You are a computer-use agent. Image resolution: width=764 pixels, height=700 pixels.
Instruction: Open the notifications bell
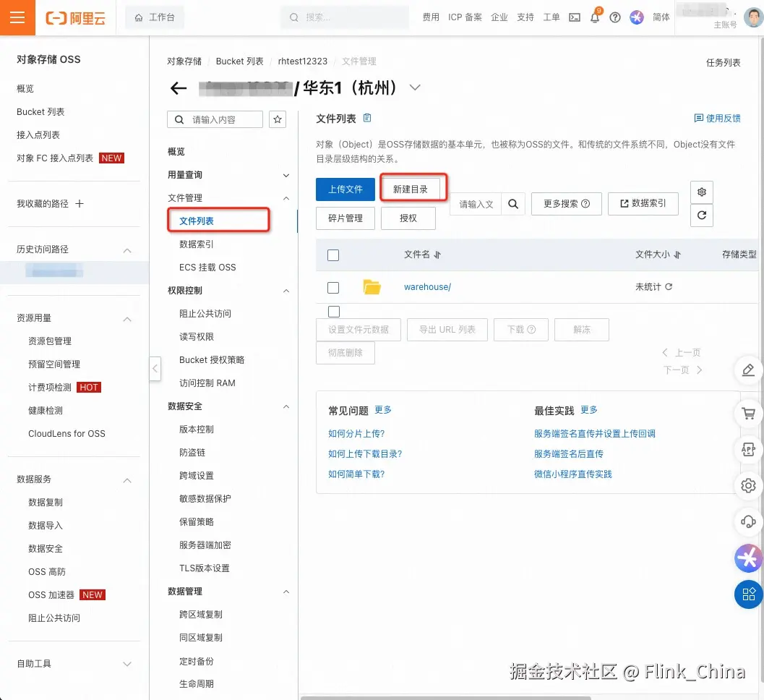point(595,17)
